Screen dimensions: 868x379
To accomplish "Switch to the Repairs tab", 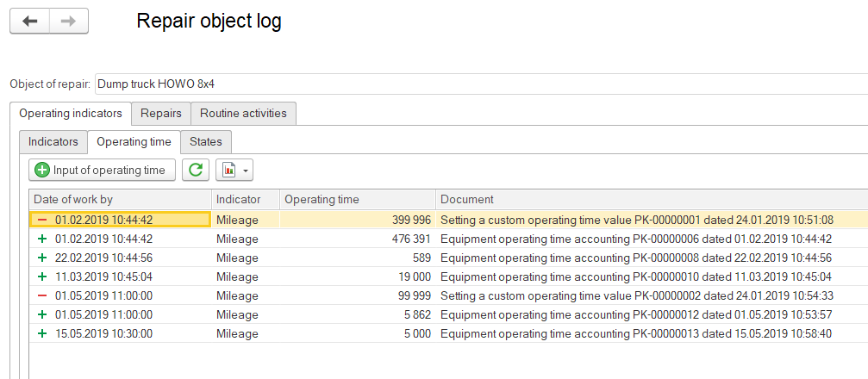I will tap(161, 113).
